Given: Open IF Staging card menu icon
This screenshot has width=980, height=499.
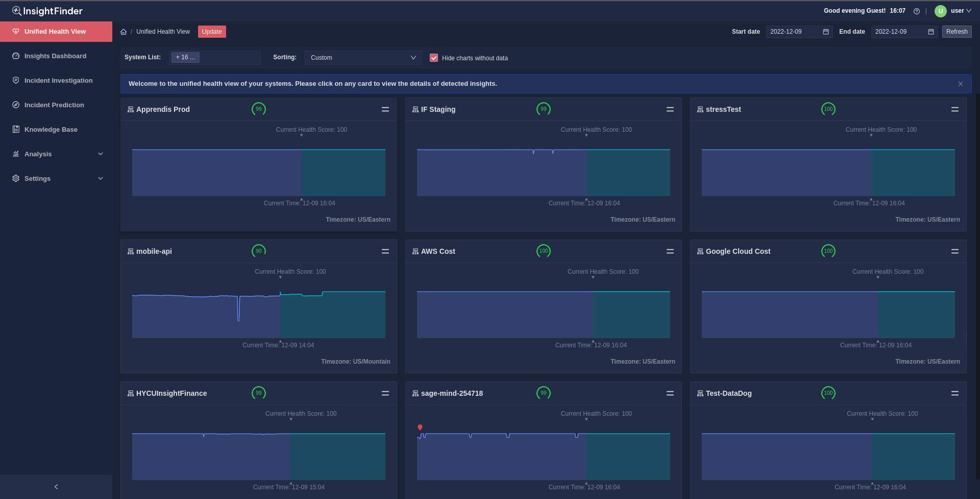Looking at the screenshot, I should point(670,109).
